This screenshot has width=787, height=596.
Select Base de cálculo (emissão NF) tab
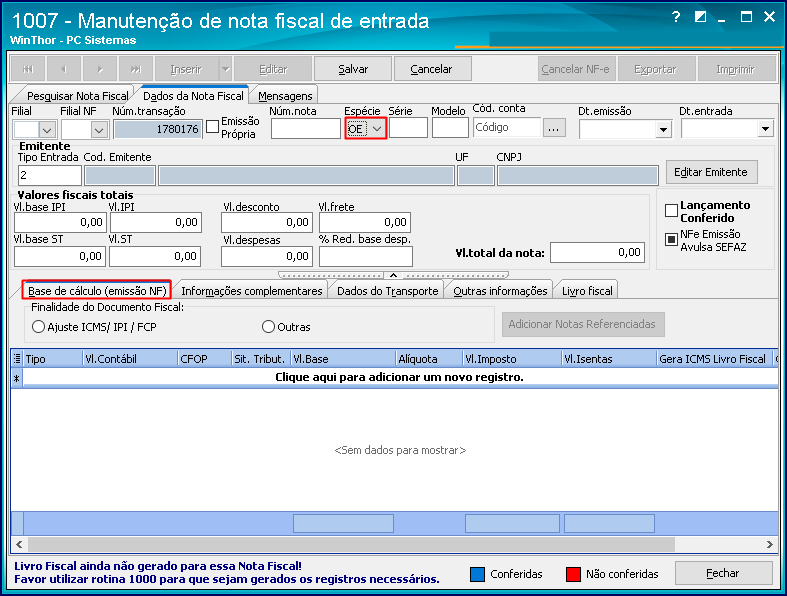coord(97,291)
